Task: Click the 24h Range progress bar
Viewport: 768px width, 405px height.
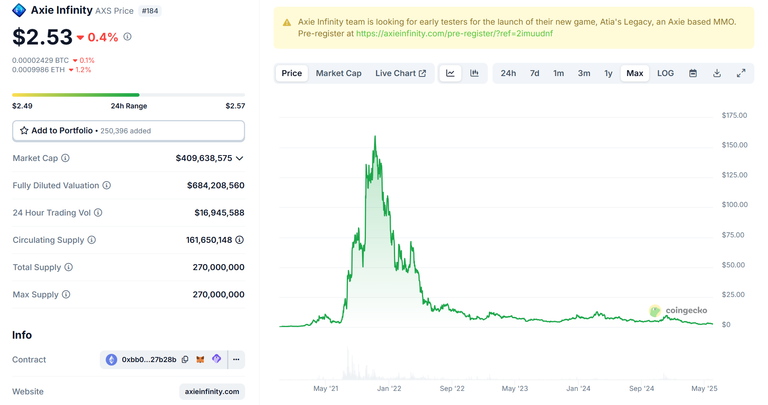Action: click(128, 95)
